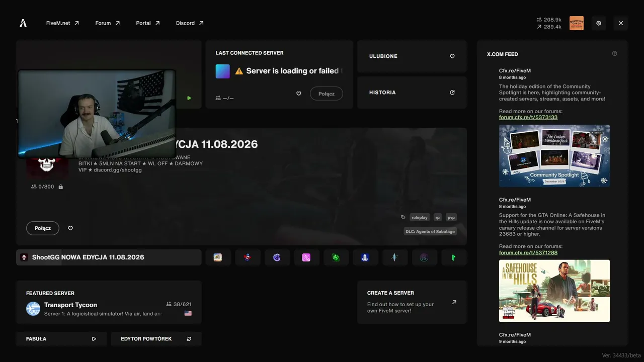This screenshot has height=362, width=644.
Task: Open the Discord link in the top navigation
Action: click(190, 23)
